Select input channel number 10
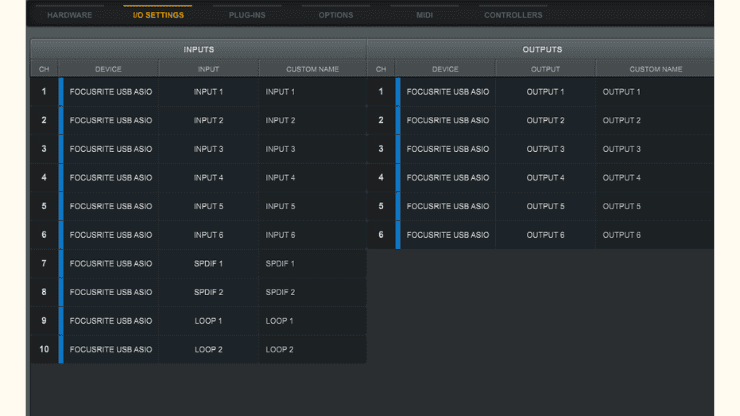This screenshot has height=416, width=740. pos(44,349)
